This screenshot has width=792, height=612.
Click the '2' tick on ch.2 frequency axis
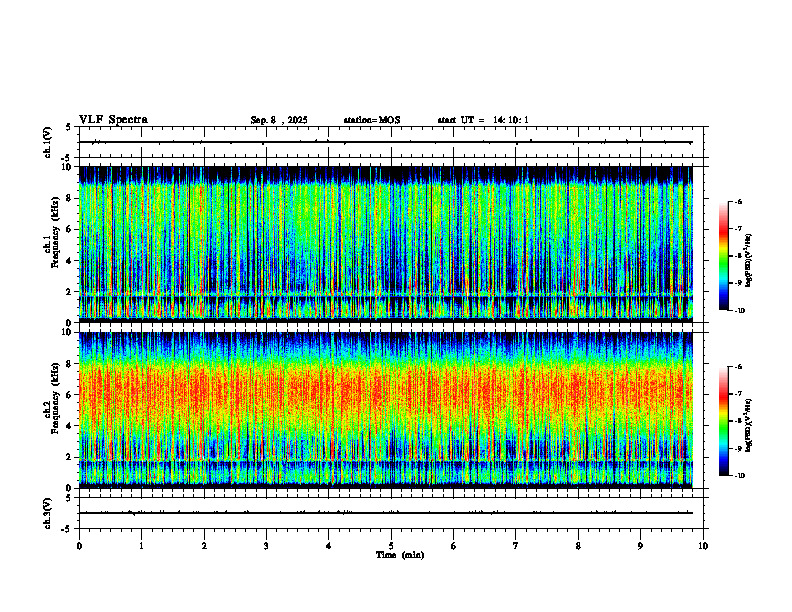pyautogui.click(x=71, y=457)
